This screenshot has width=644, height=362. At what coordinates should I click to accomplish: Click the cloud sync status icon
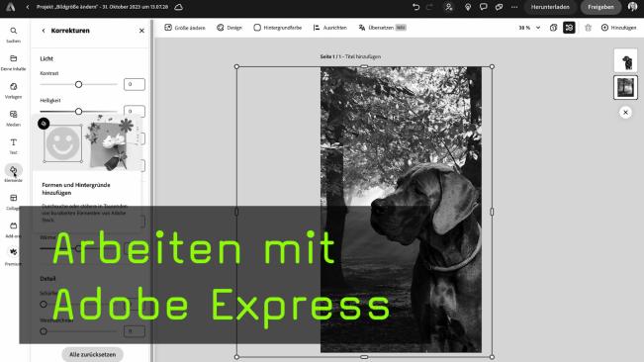(179, 7)
